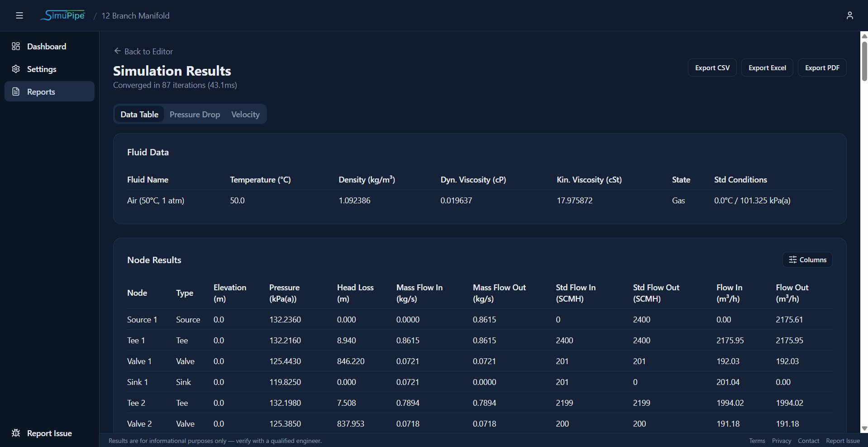Click the Simulation Results heading
This screenshot has width=868, height=447.
(172, 71)
